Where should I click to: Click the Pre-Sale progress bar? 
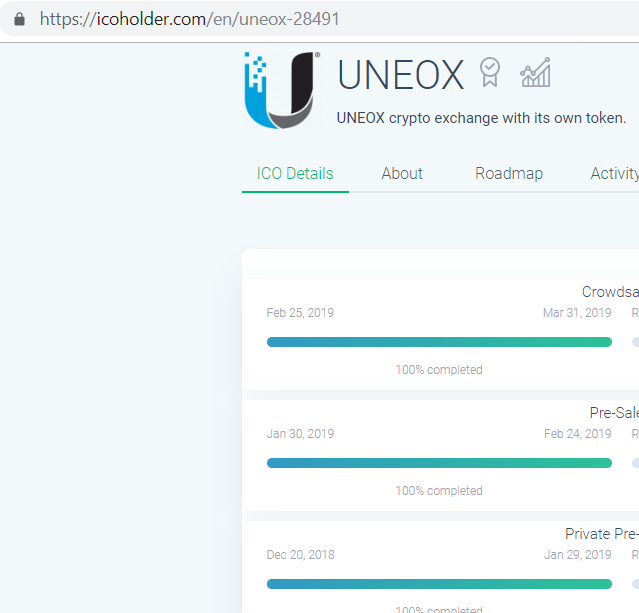pos(439,463)
